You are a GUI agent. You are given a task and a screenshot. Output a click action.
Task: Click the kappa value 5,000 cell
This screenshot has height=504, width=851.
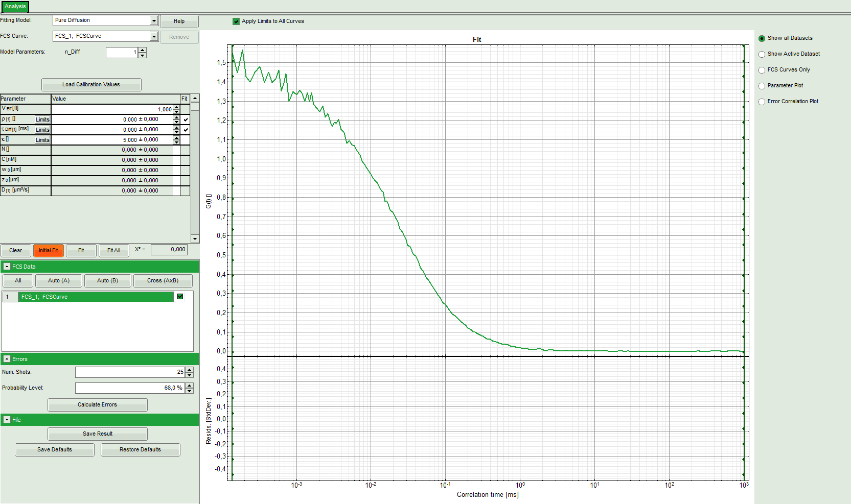coord(112,140)
